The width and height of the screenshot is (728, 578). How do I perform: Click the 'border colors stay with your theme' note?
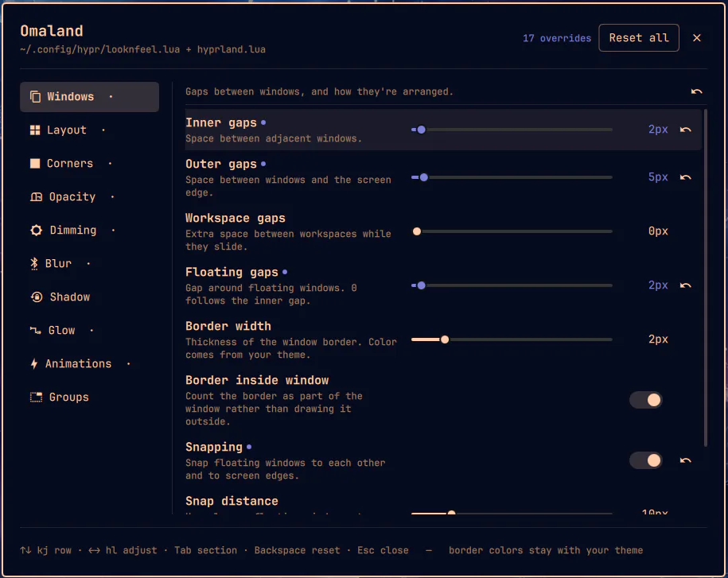546,550
